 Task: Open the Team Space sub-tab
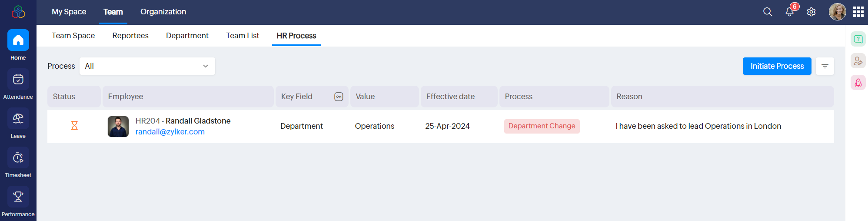[x=73, y=36]
